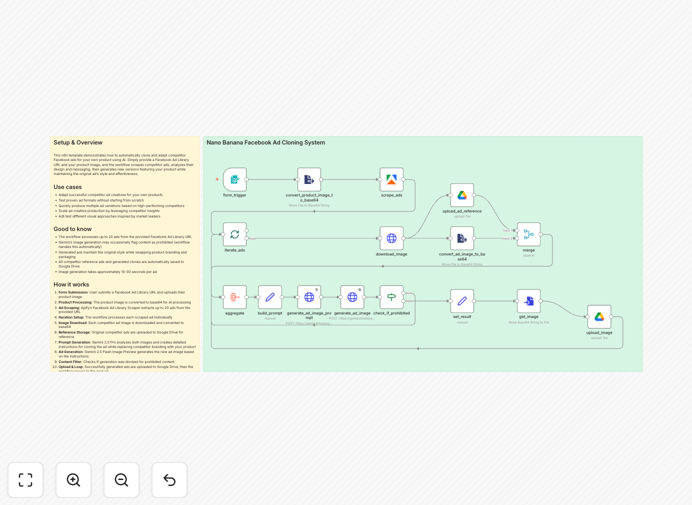Click the form_trigger output connector dot
Screen dimensions: 692x505
pos(247,179)
